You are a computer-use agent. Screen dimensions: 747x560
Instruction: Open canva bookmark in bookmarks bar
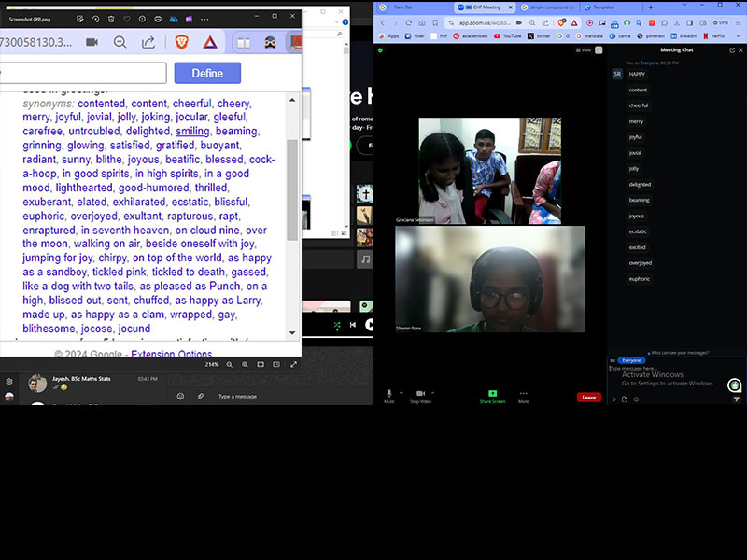click(x=620, y=36)
